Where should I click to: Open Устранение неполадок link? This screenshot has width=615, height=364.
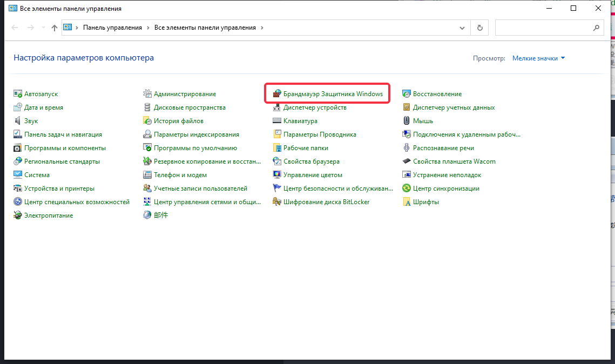tap(447, 175)
